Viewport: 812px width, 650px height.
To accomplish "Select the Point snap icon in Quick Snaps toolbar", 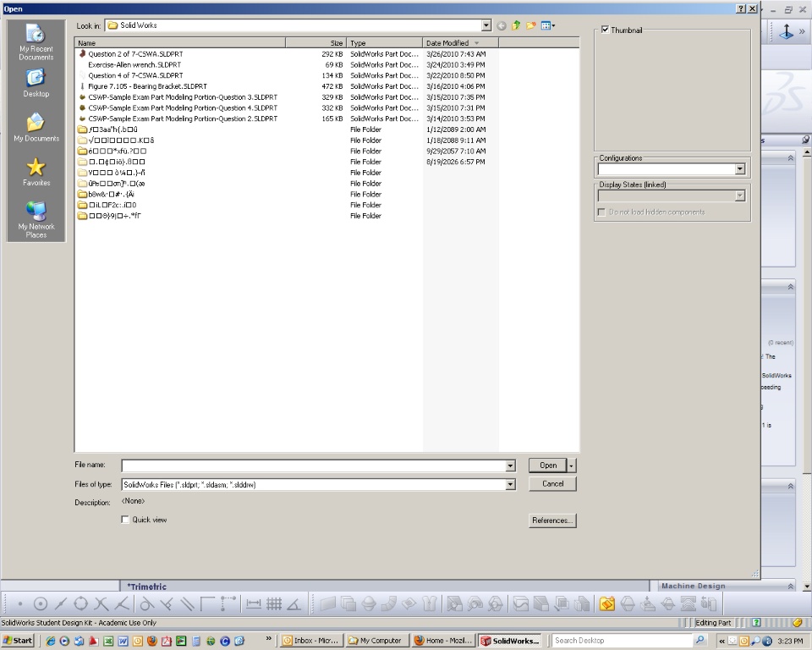I will [19, 603].
